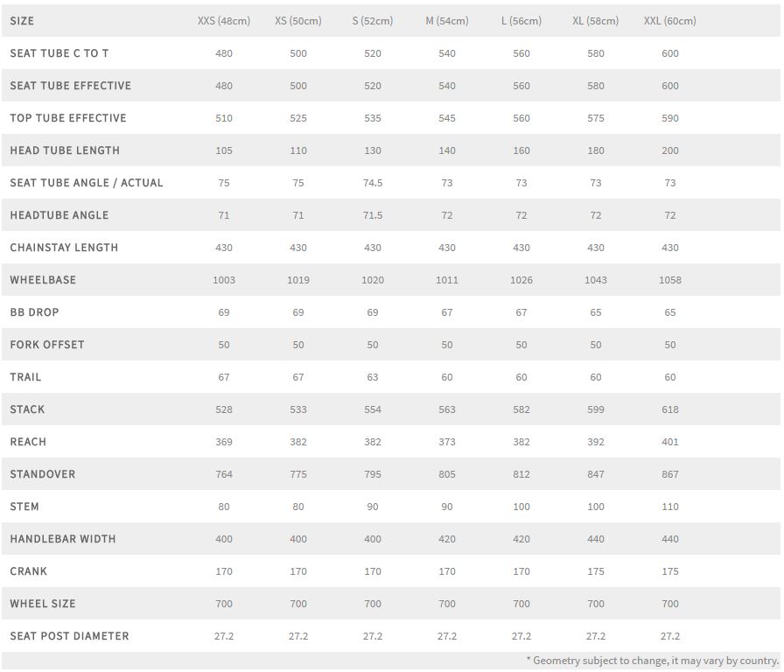The width and height of the screenshot is (784, 672).
Task: Click the XXS (48cm) column header
Action: click(224, 21)
